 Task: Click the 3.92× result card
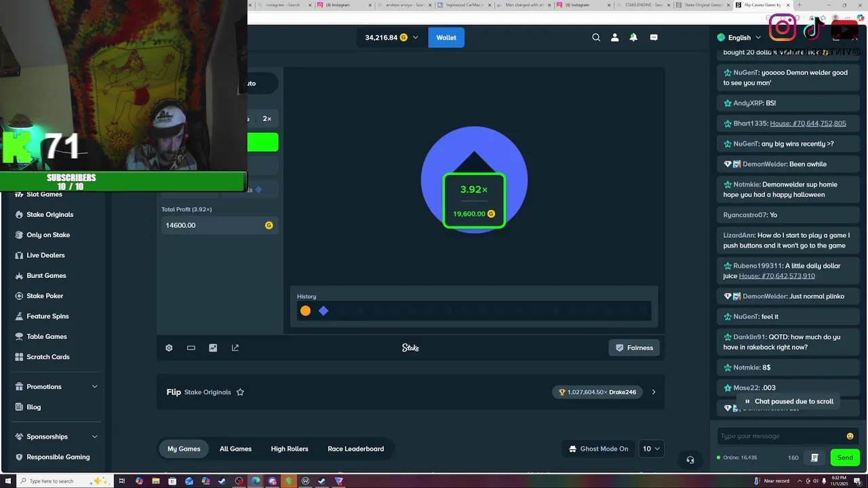pyautogui.click(x=474, y=201)
